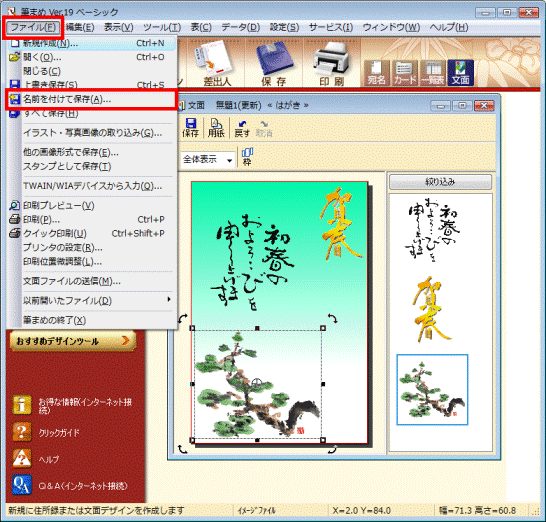Click the 戻す undo icon
The width and height of the screenshot is (546, 522).
click(242, 127)
